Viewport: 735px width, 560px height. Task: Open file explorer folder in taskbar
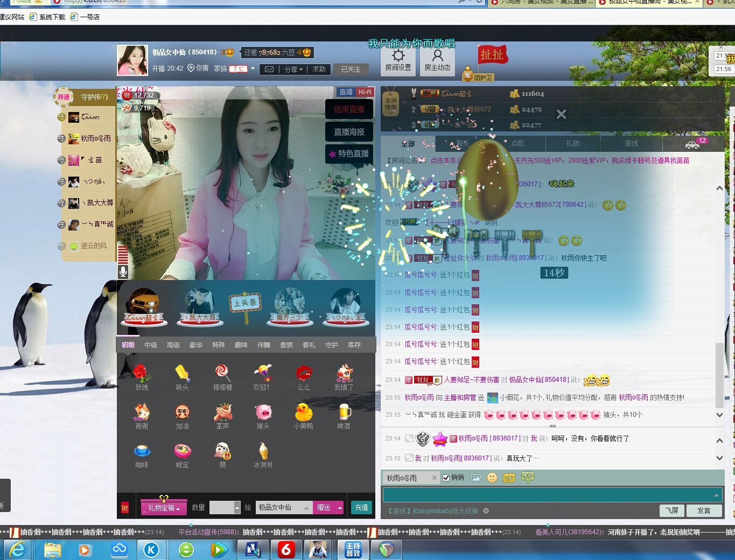point(52,550)
